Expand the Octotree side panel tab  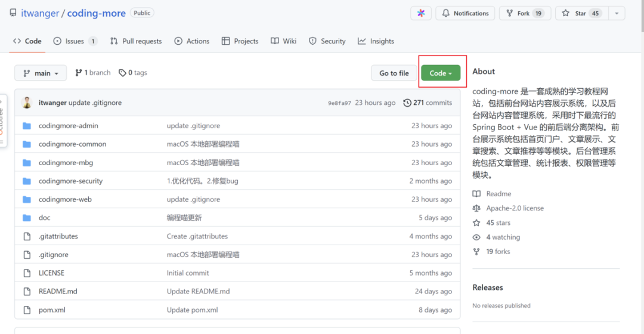pos(2,121)
